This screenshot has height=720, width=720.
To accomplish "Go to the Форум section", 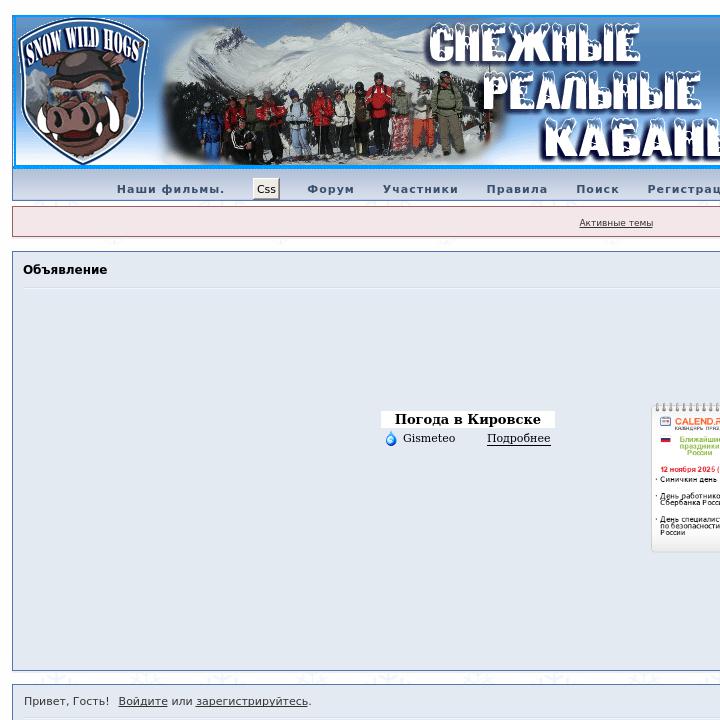I will pyautogui.click(x=330, y=189).
